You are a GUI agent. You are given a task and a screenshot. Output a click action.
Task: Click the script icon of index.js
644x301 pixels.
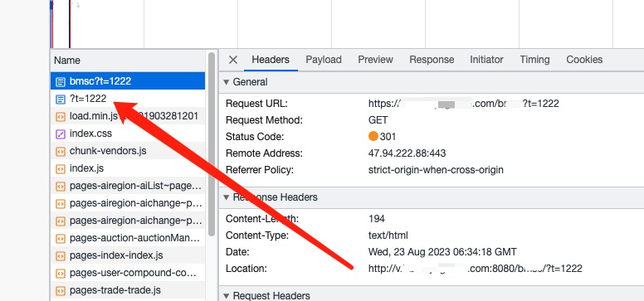[61, 169]
